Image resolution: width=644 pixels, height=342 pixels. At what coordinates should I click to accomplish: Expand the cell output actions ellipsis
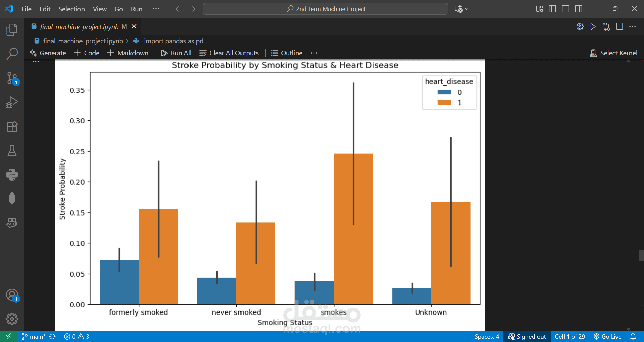click(36, 62)
